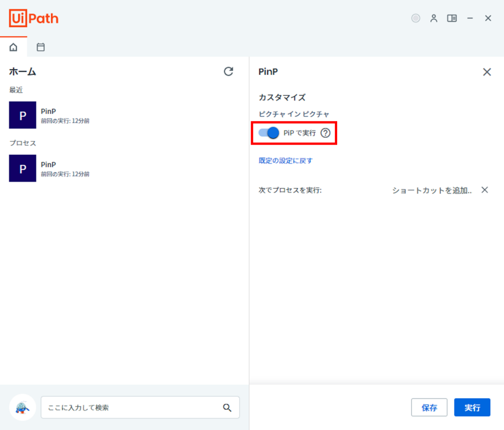The image size is (504, 430).
Task: Close the PinP details panel
Action: coord(487,72)
